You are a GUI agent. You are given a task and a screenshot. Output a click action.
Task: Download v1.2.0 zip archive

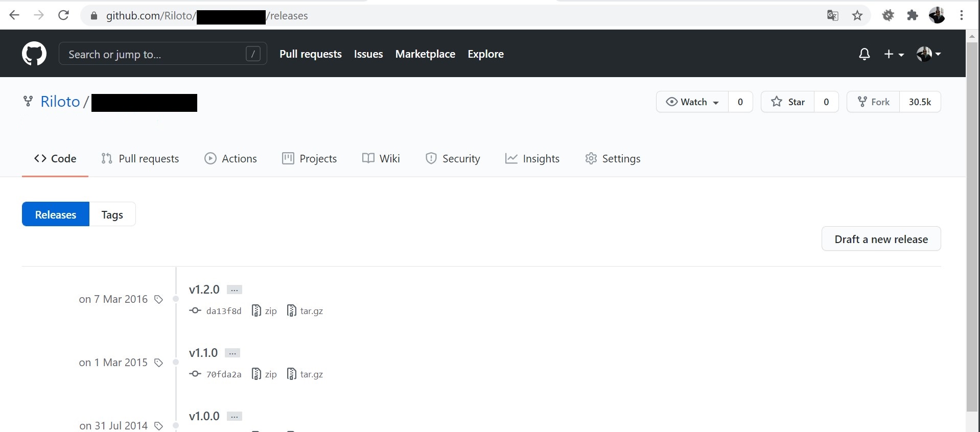(x=264, y=310)
